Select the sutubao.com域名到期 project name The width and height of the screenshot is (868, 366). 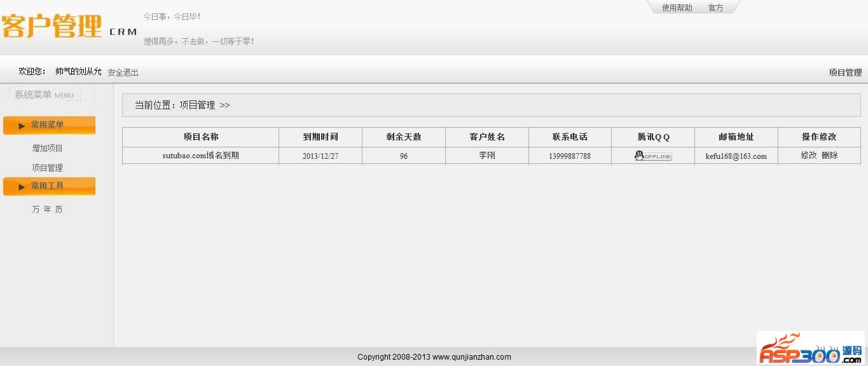(201, 155)
